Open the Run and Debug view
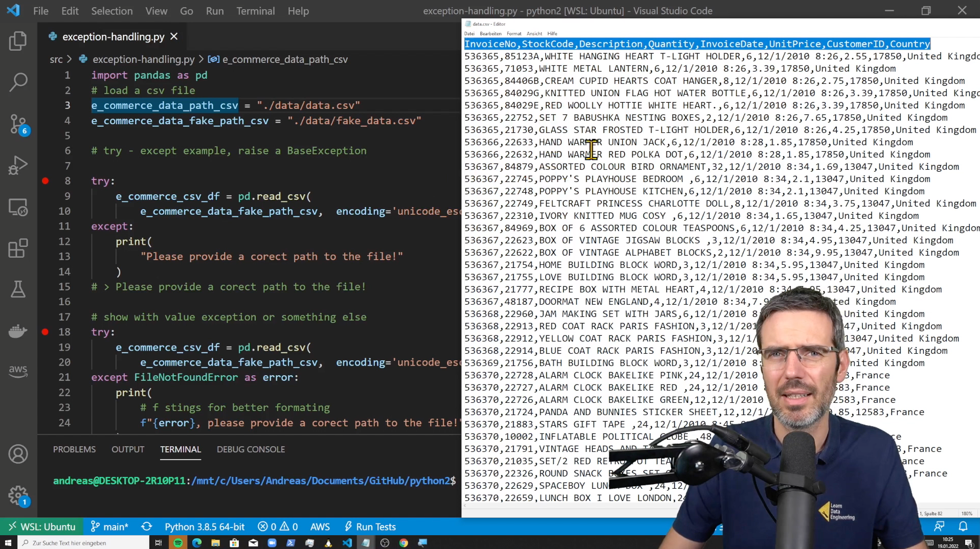The image size is (980, 549). 18,166
